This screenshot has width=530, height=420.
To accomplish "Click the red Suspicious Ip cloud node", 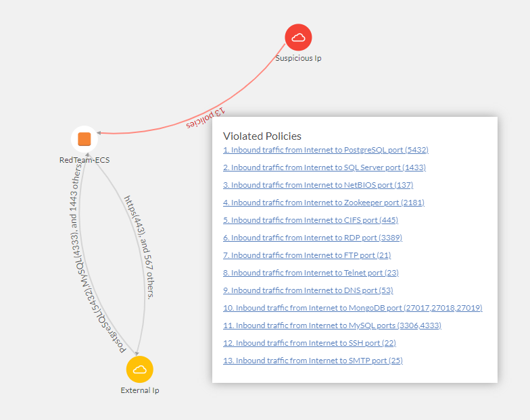I will pyautogui.click(x=298, y=37).
